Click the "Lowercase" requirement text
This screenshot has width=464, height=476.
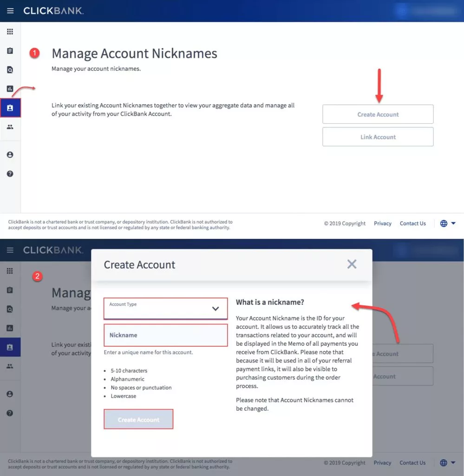[x=124, y=396]
